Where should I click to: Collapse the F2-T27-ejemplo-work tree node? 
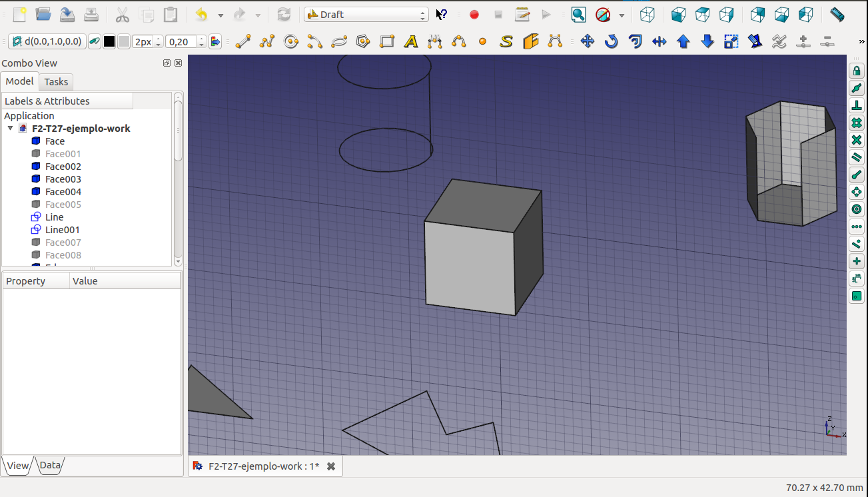tap(11, 129)
